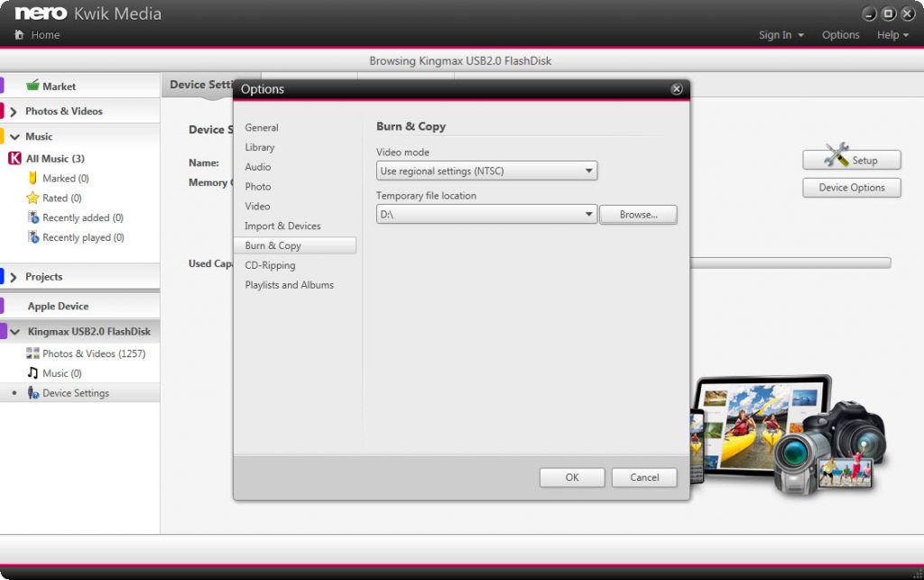
Task: Collapse the Kingmax USB2.0 FlashDisk section
Action: pyautogui.click(x=14, y=332)
